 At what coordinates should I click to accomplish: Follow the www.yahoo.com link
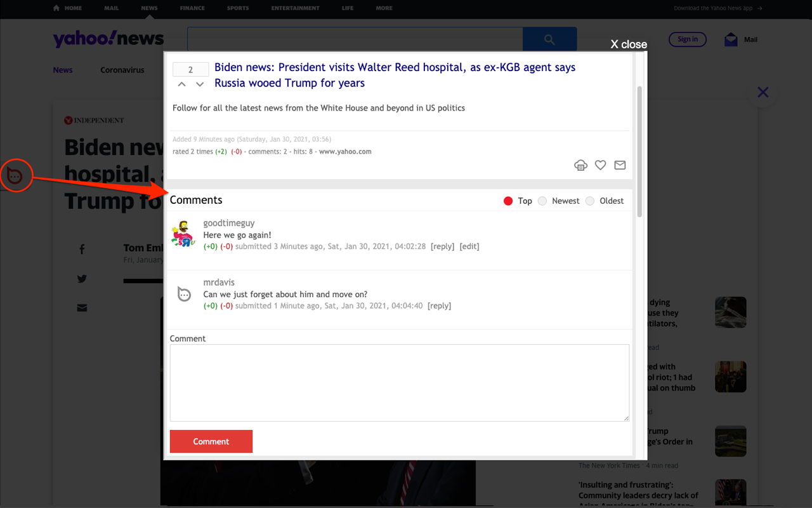tap(346, 151)
